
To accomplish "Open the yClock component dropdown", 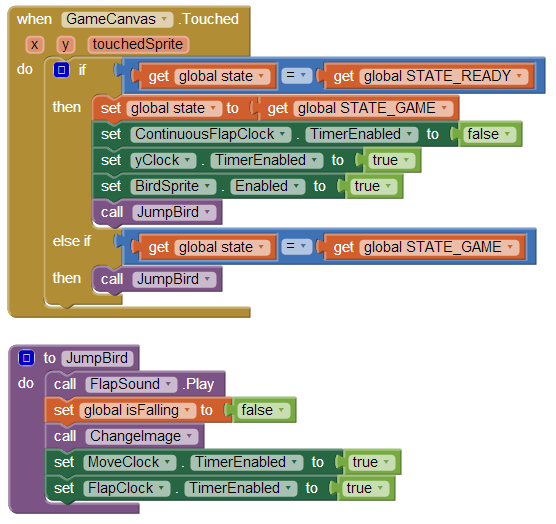I will point(163,160).
